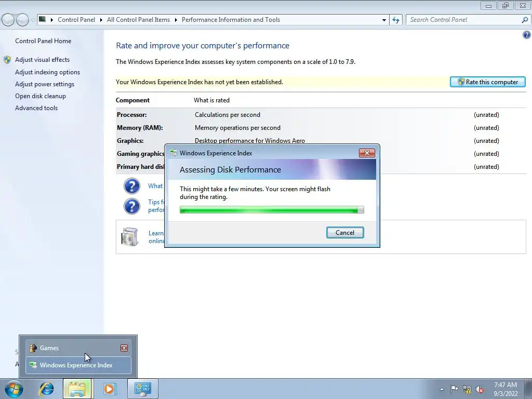The height and width of the screenshot is (399, 532).
Task: Click the Show desktop strip at taskbar end
Action: click(528, 389)
